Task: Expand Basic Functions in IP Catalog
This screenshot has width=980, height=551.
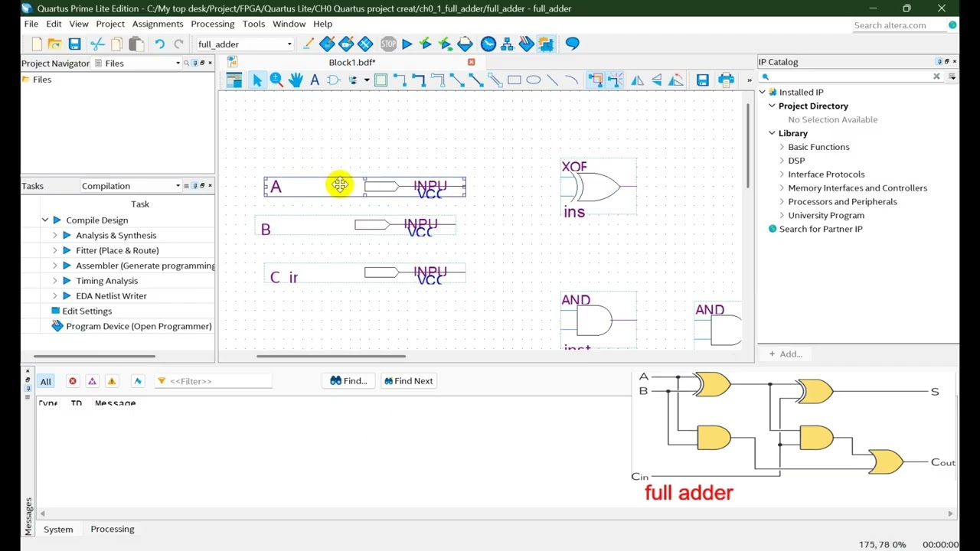Action: coord(782,147)
